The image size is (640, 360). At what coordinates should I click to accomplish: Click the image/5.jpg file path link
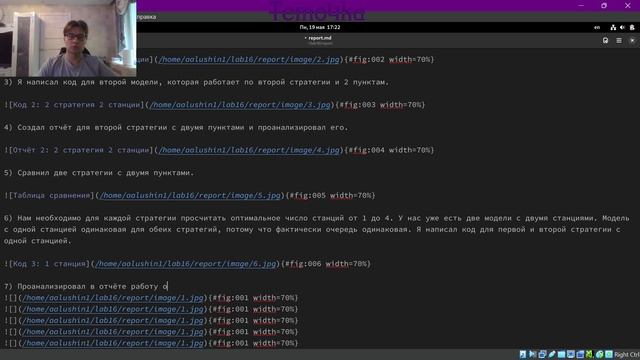(x=190, y=196)
